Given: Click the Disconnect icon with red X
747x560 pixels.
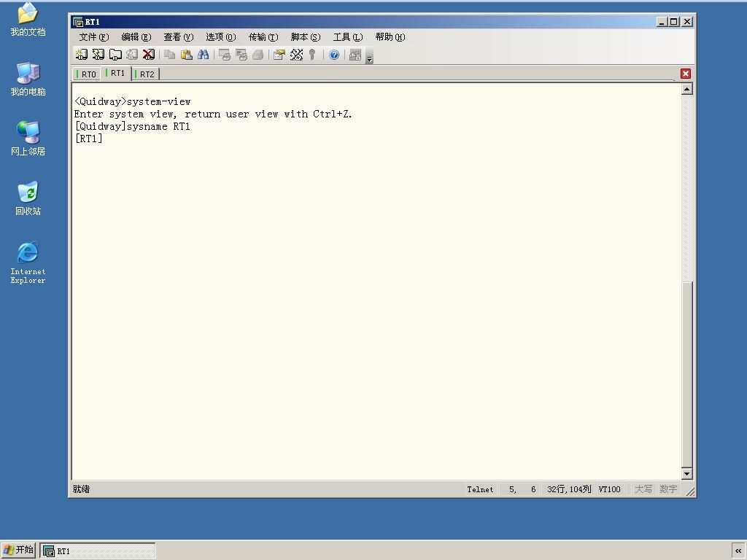Looking at the screenshot, I should coord(149,55).
